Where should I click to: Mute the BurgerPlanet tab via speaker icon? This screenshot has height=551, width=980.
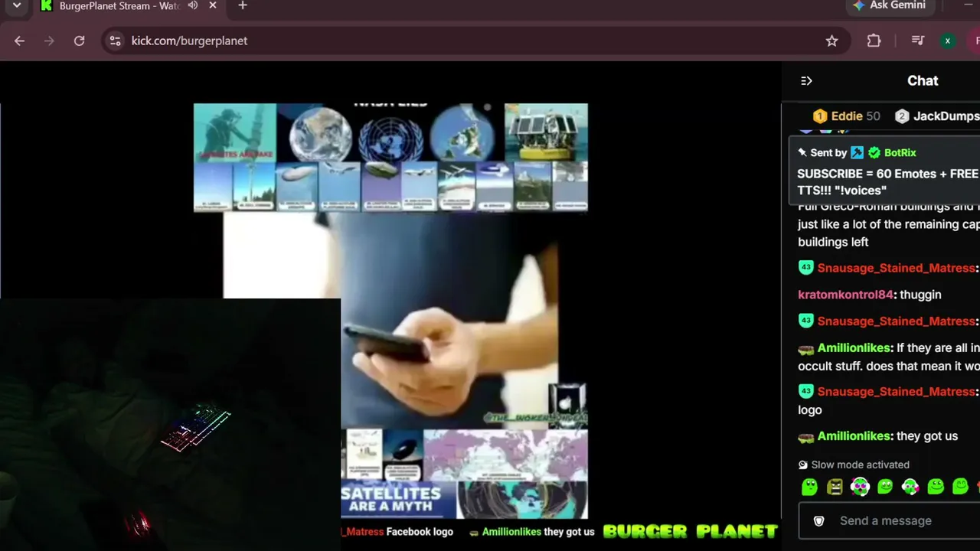click(x=193, y=5)
